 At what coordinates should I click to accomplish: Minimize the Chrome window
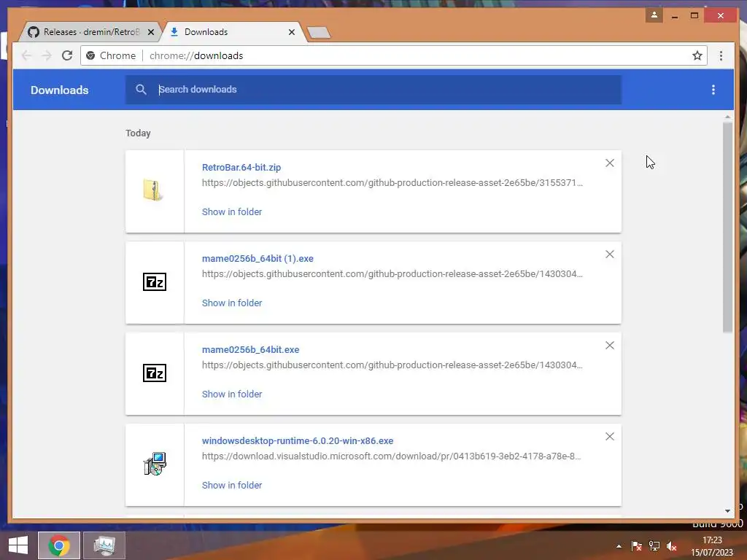pos(675,16)
